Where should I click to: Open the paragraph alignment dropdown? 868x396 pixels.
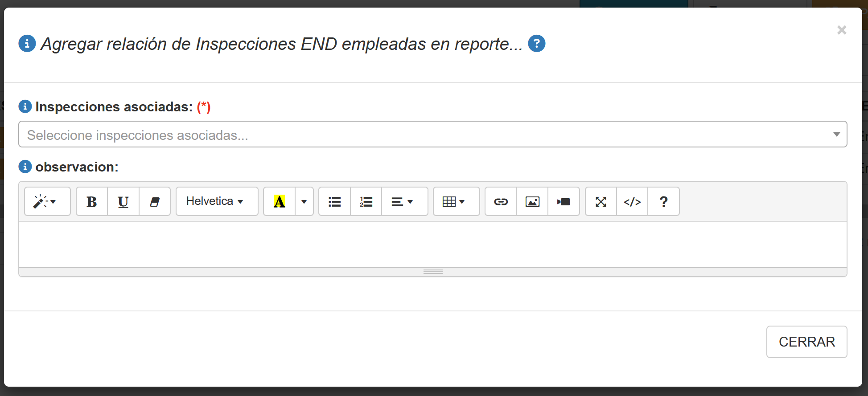[x=404, y=202]
